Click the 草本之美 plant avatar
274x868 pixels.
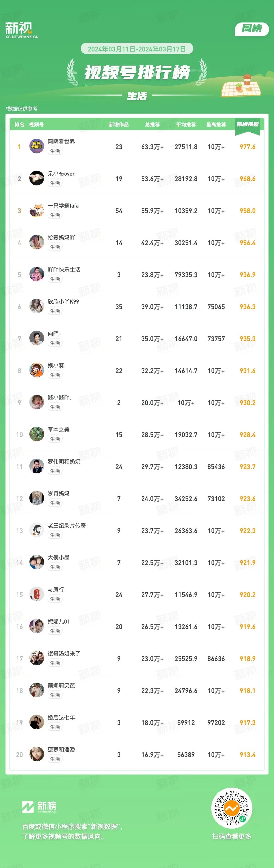tap(37, 434)
